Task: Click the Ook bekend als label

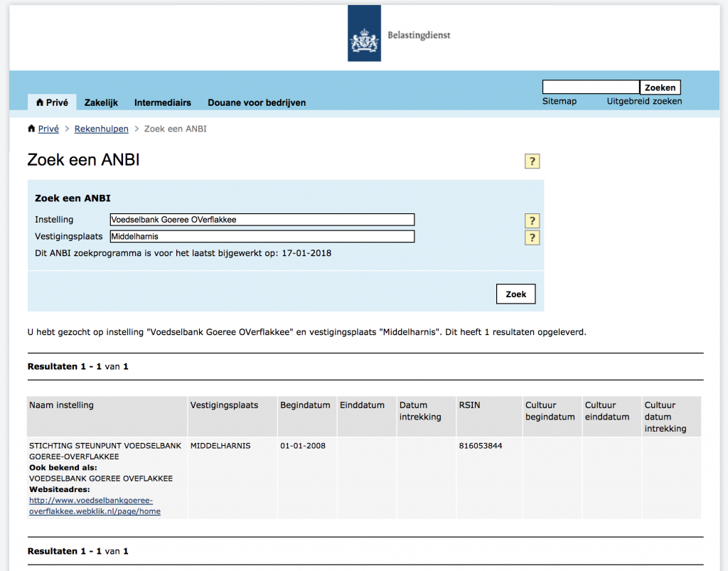Action: point(63,467)
